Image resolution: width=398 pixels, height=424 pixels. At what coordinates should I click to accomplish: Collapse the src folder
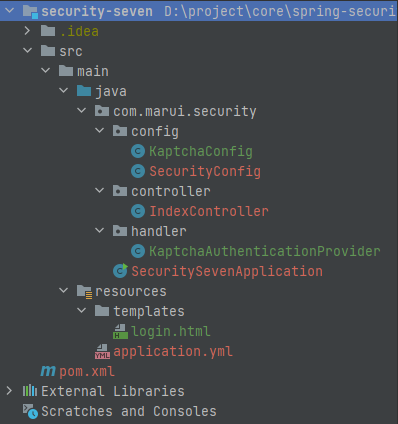click(27, 51)
